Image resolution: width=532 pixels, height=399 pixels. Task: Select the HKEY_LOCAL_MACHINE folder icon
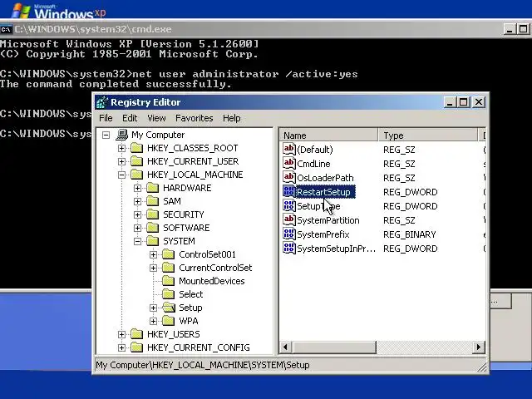pyautogui.click(x=136, y=175)
